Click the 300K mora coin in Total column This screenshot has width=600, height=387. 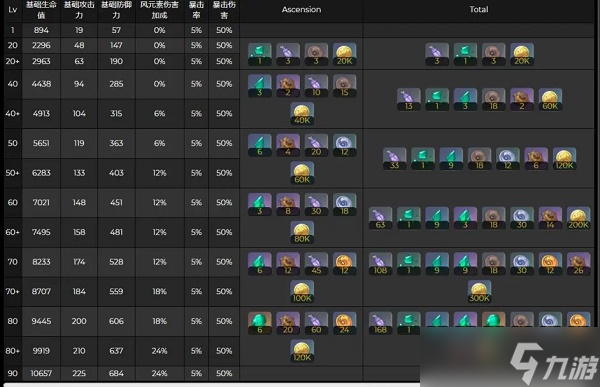(479, 292)
